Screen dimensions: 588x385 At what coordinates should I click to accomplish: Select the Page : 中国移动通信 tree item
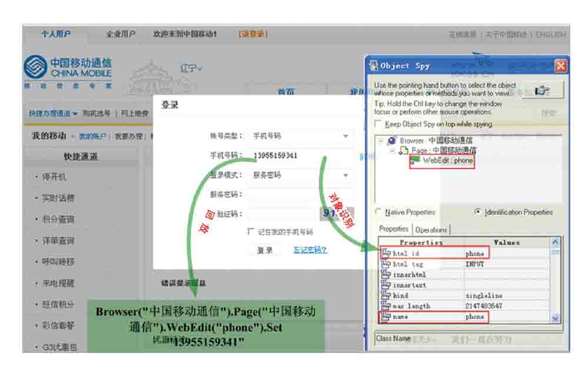[443, 151]
